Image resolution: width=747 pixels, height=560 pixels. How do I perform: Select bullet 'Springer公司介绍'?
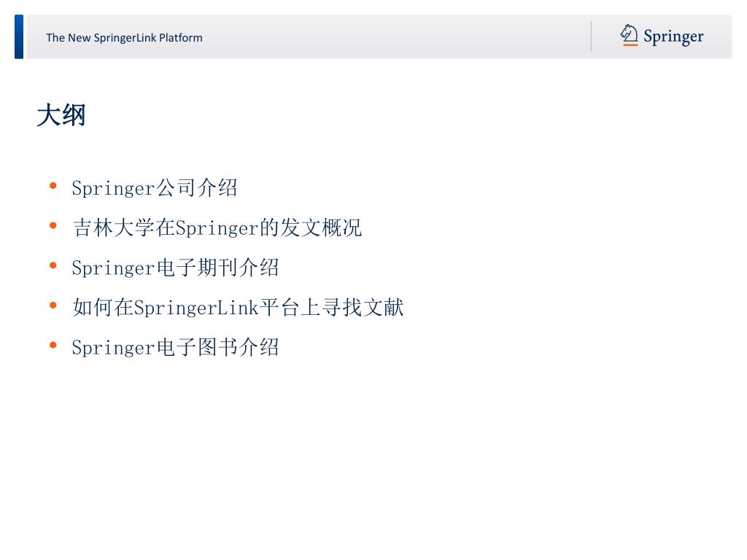pos(155,187)
